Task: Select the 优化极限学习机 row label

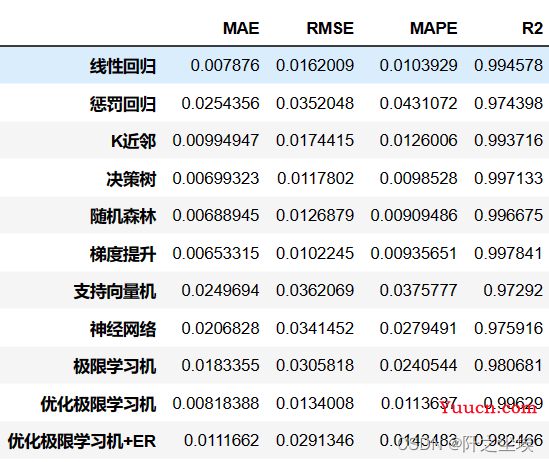Action: 98,404
